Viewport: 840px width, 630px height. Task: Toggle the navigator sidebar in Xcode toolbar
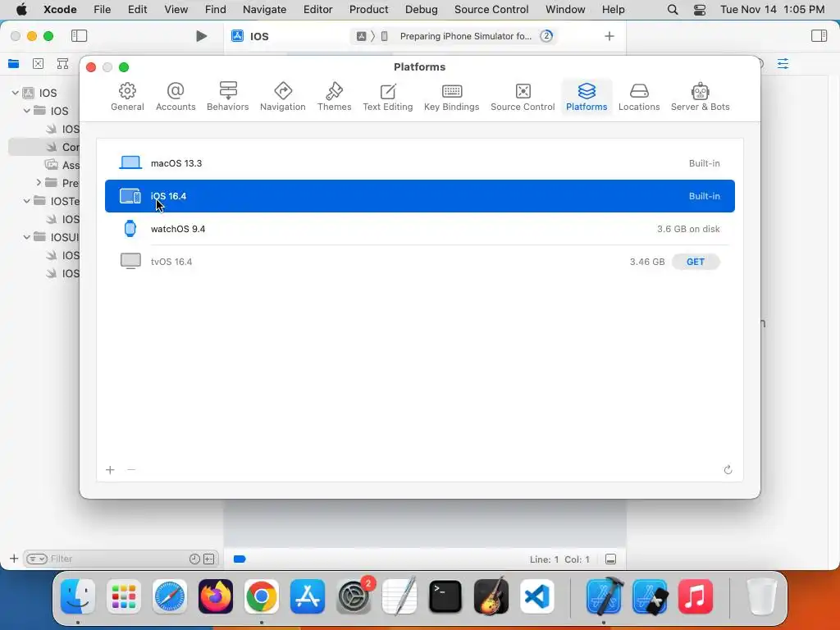click(79, 36)
